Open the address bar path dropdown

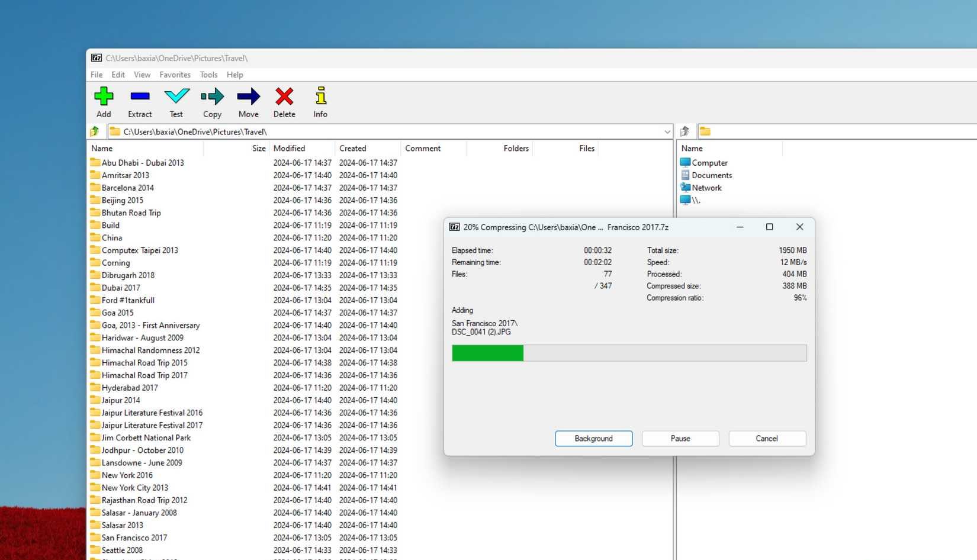coord(667,131)
